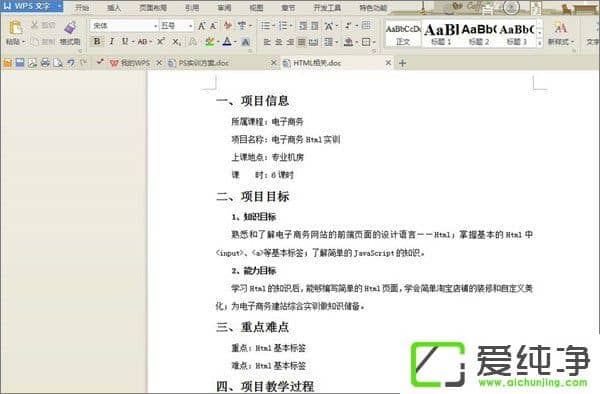The image size is (600, 394).
Task: Click the paste clipboard icon
Action: [x=15, y=28]
